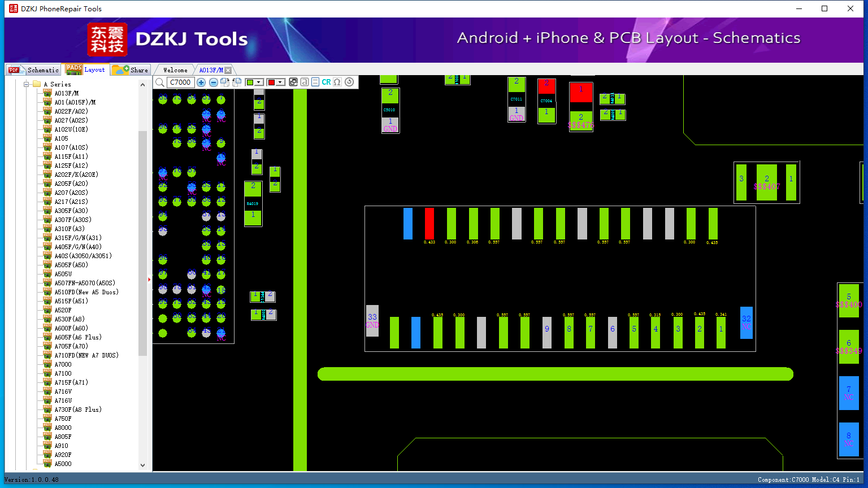Viewport: 868px width, 488px height.
Task: Click the C5010 component on the PCB
Action: (x=390, y=110)
